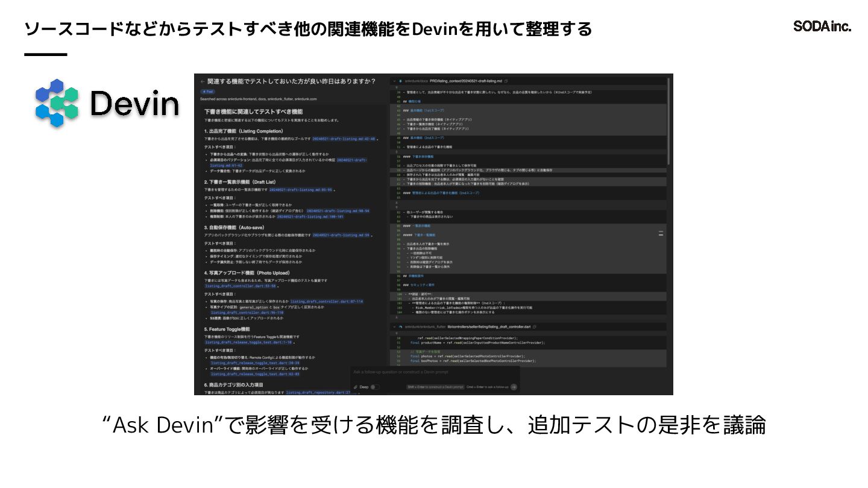This screenshot has width=868, height=488.
Task: Open the Dart file icon of listing_draft_controller.dart
Action: pyautogui.click(x=400, y=326)
